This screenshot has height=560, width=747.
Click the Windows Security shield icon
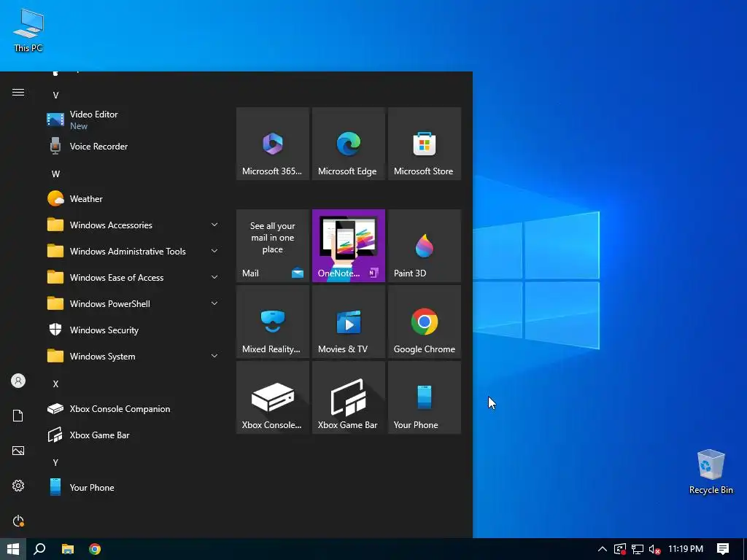[55, 330]
